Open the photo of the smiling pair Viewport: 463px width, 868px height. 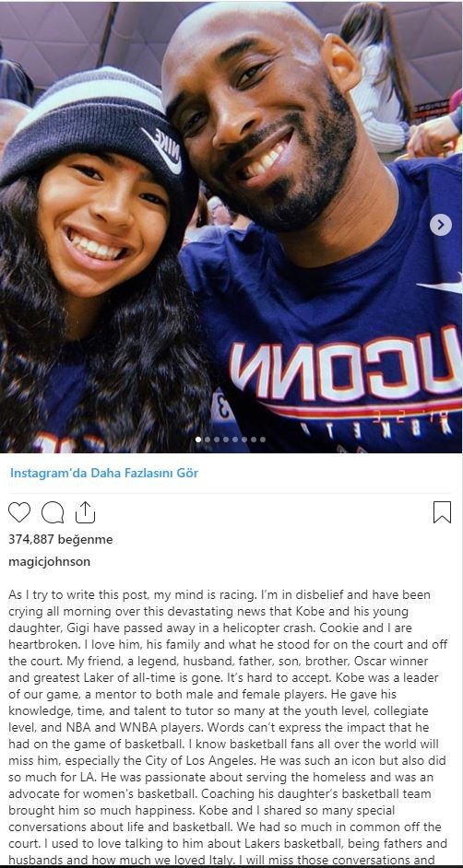(231, 227)
